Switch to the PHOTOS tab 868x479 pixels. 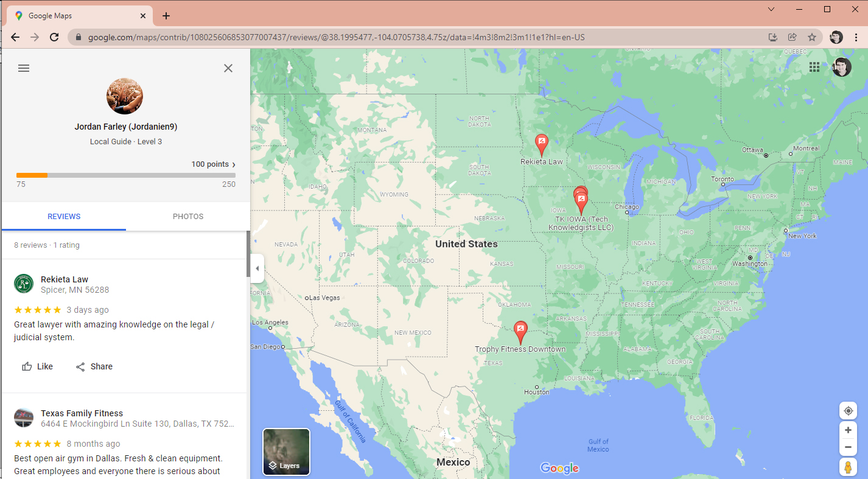(188, 217)
